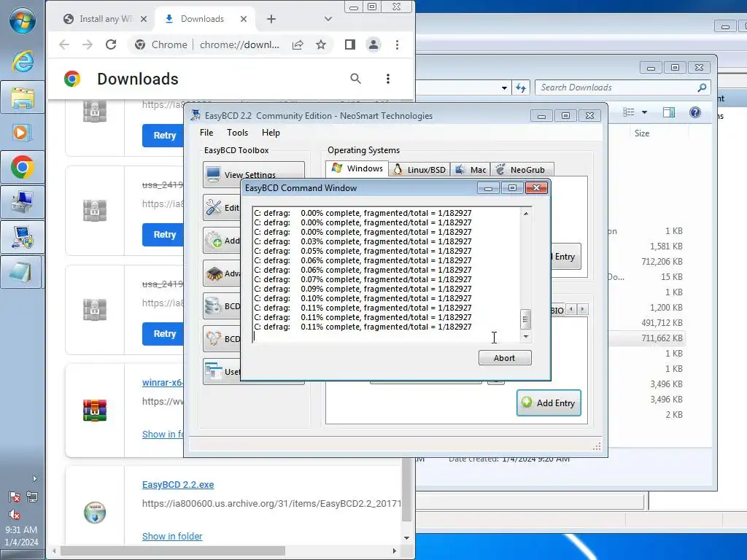The image size is (747, 560).
Task: Toggle Chrome side panel icon
Action: point(350,44)
